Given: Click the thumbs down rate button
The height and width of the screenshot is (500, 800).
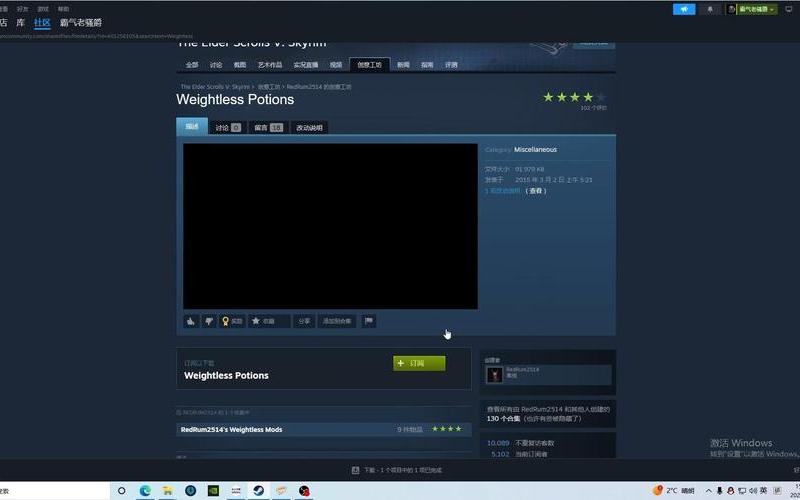Looking at the screenshot, I should [209, 321].
